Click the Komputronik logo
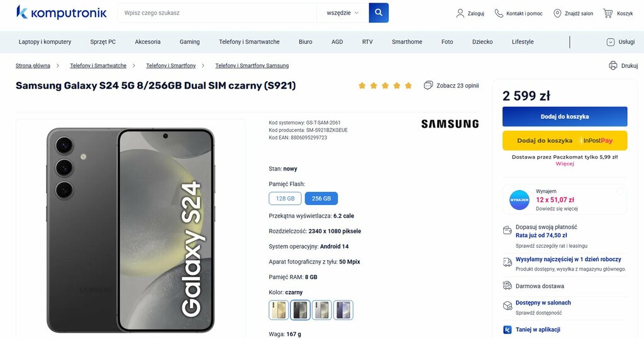The width and height of the screenshot is (644, 339). tap(61, 13)
